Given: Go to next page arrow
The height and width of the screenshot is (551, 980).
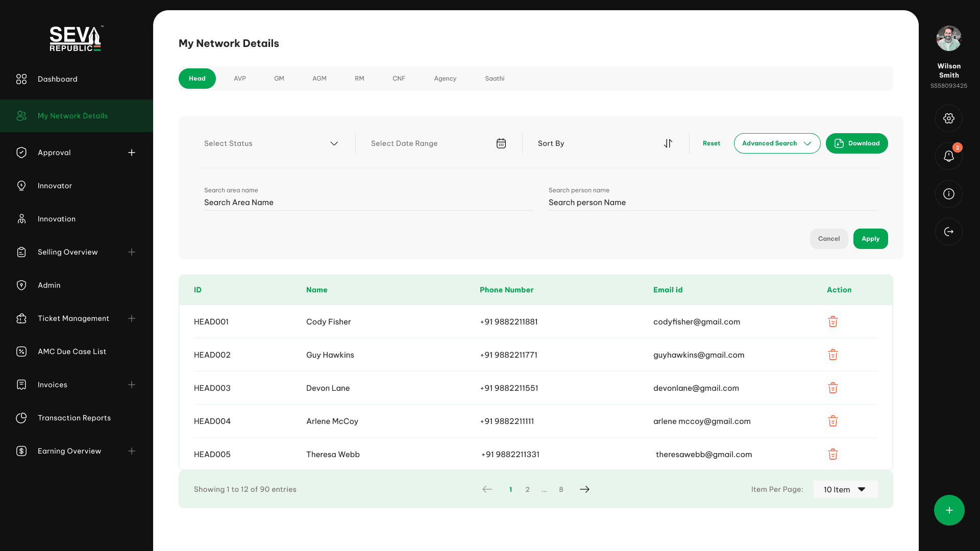Looking at the screenshot, I should pyautogui.click(x=584, y=489).
